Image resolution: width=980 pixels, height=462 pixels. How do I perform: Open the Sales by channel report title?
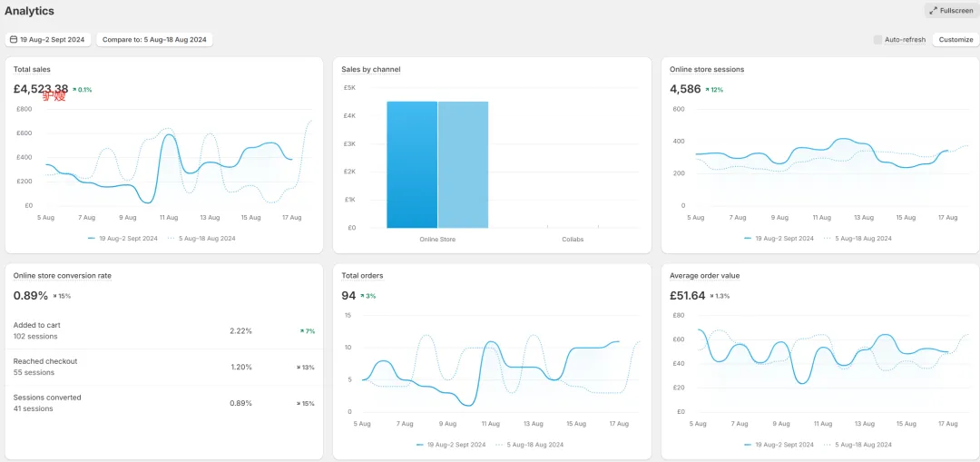tap(370, 69)
